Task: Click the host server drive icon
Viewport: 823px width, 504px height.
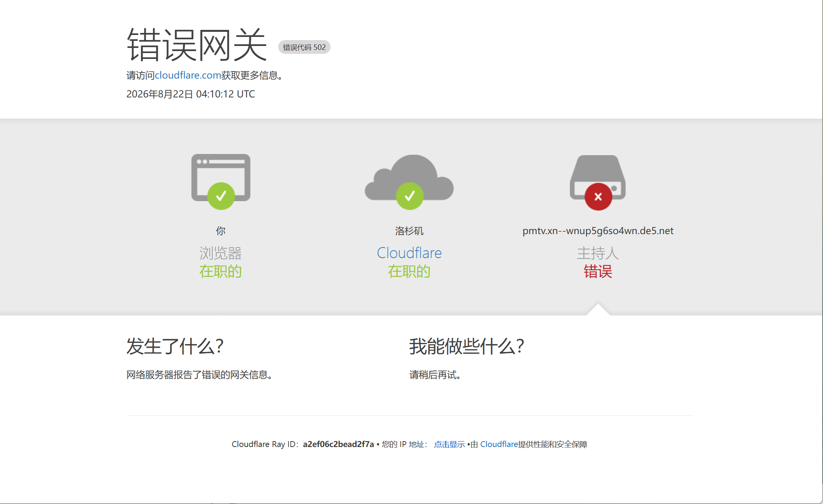Action: click(598, 178)
